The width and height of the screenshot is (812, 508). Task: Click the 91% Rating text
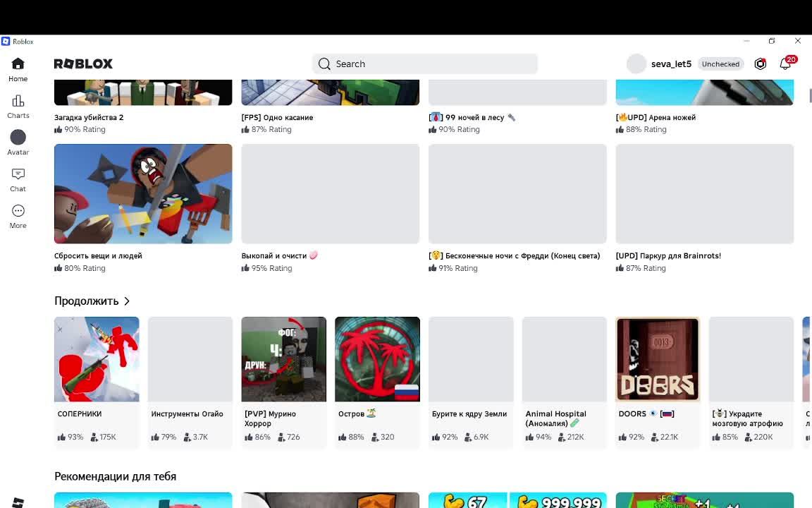pos(459,268)
